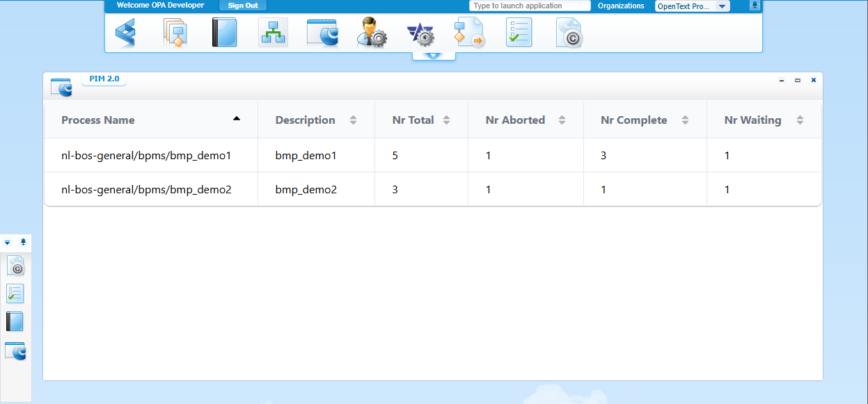The image size is (868, 404).
Task: Open the checklist icon in top launcher
Action: 519,33
